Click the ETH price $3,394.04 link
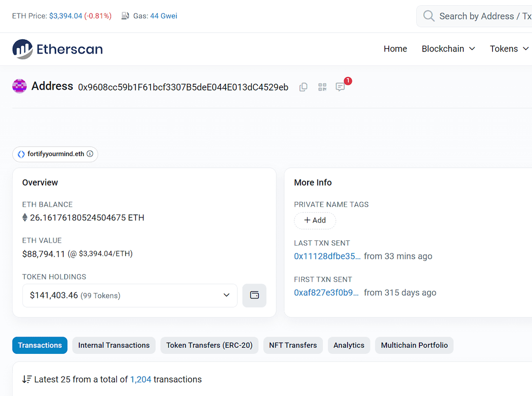The width and height of the screenshot is (532, 396). pyautogui.click(x=66, y=16)
